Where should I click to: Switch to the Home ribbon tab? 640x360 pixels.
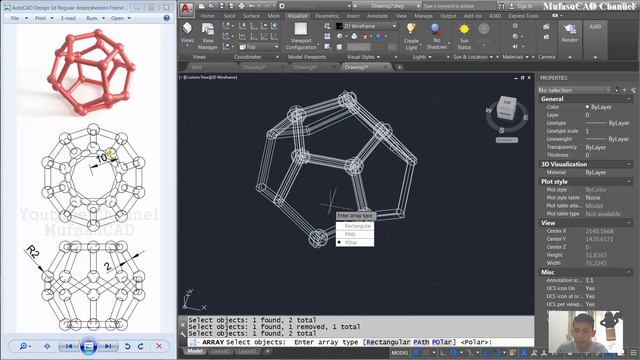(x=207, y=16)
